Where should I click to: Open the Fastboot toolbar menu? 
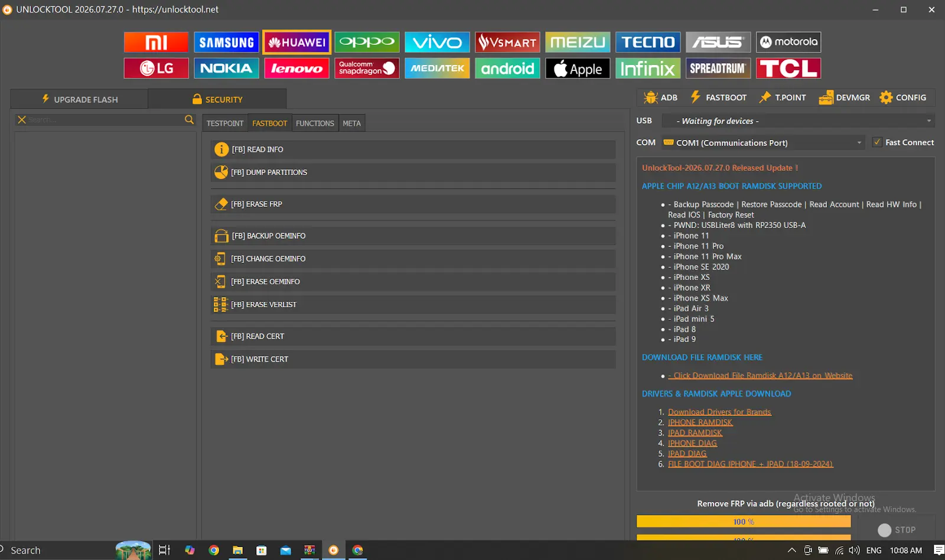point(719,97)
